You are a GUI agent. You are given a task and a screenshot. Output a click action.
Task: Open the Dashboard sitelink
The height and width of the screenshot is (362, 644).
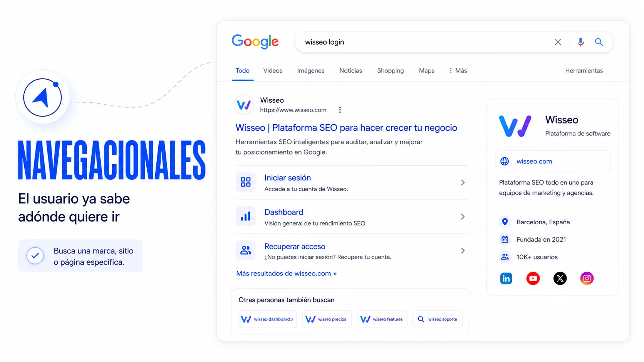coord(283,212)
